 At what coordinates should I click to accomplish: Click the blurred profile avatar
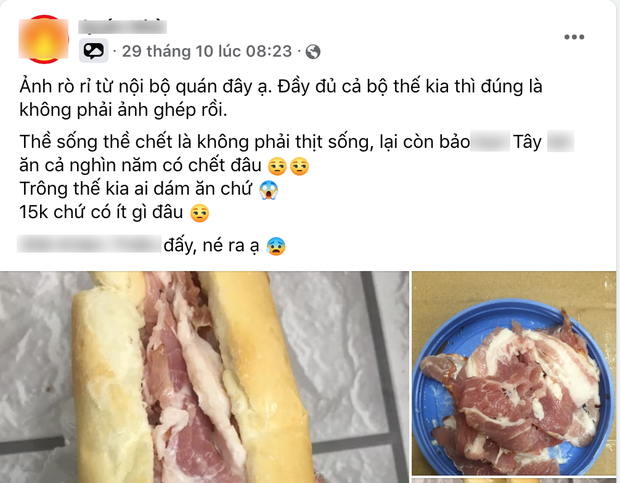tap(44, 39)
